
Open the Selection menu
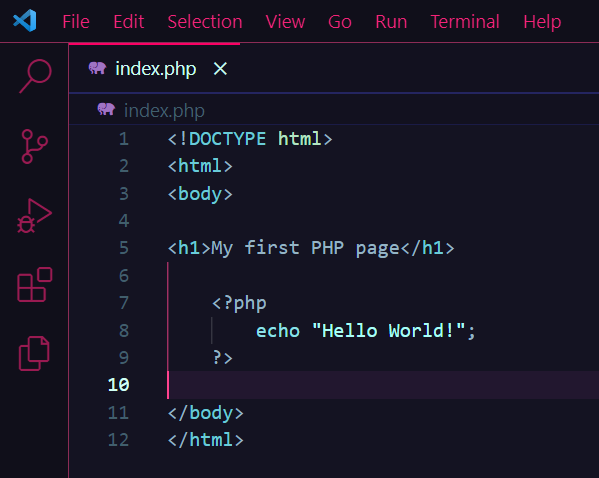coord(205,21)
